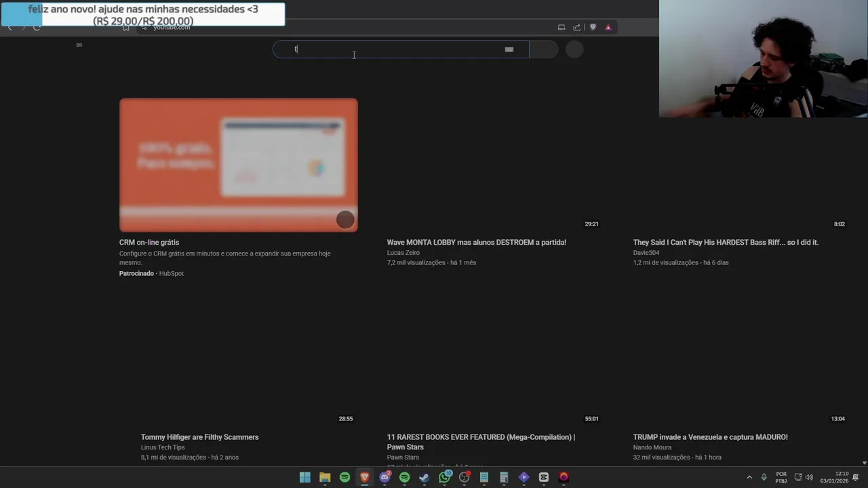Open the 'CRM on-line grátis' ad title
The width and height of the screenshot is (868, 488).
[149, 243]
